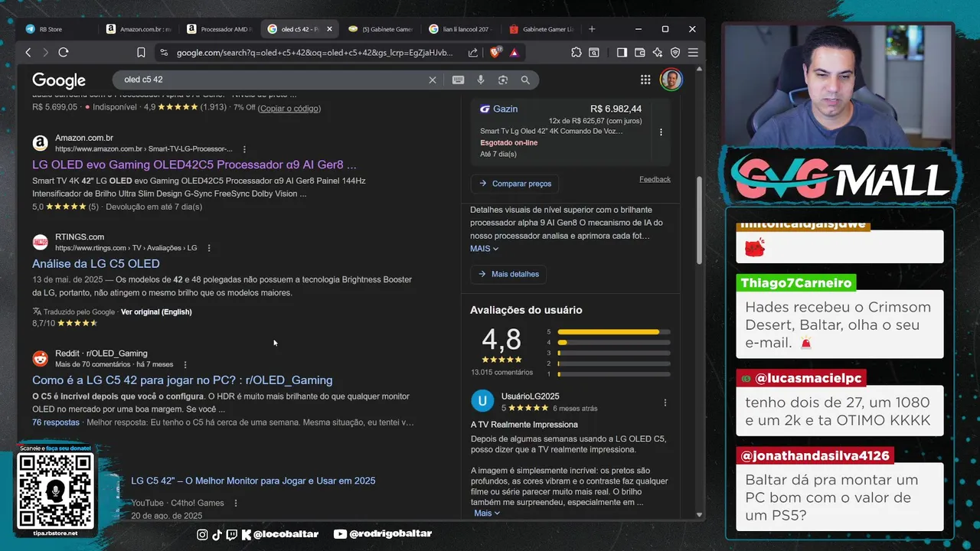Screen dimensions: 980x551
Task: Go forward in browser history
Action: [x=45, y=52]
